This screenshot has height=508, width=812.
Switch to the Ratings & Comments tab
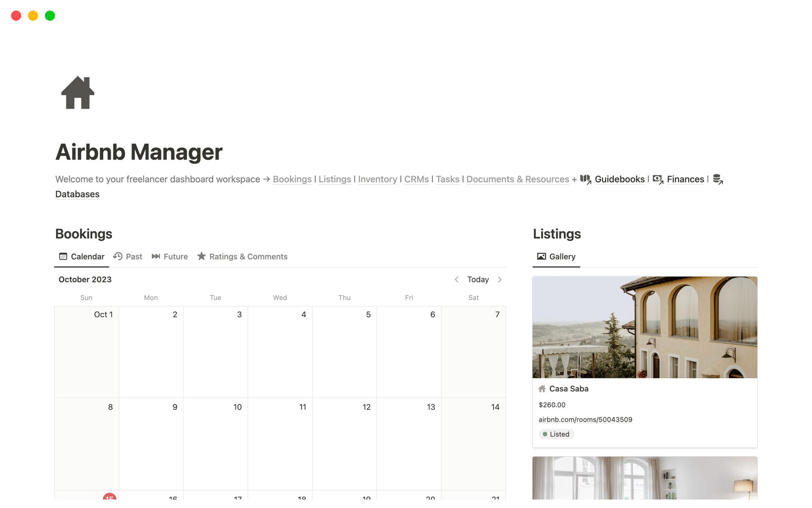(248, 257)
